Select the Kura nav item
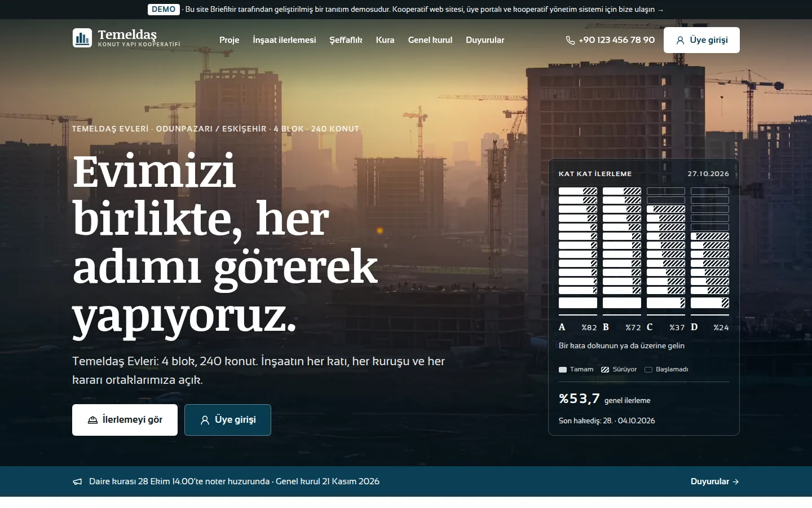Screen dimensions: 812x508 (385, 40)
